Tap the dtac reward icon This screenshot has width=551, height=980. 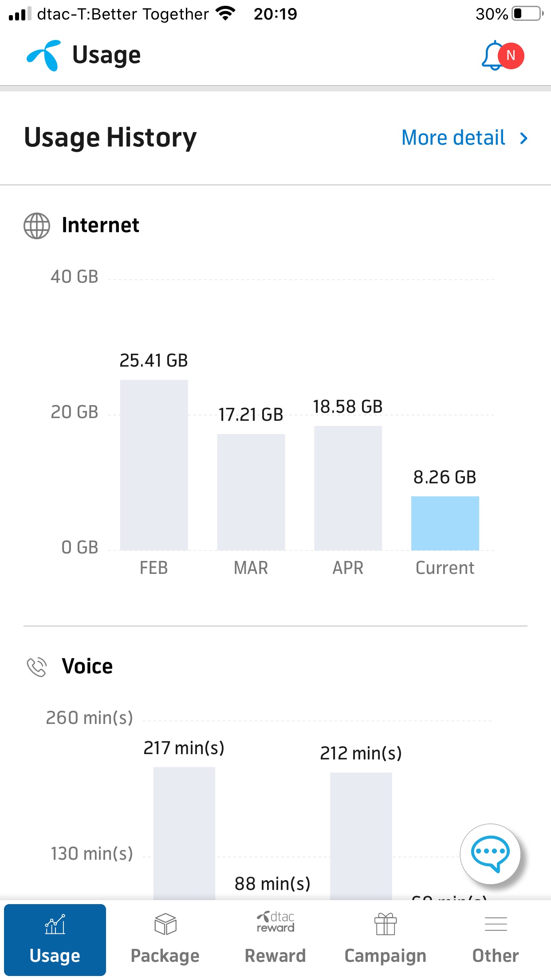pos(275,922)
